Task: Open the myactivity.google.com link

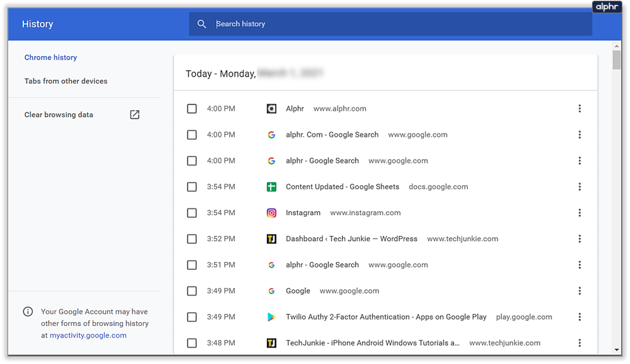Action: (x=88, y=336)
